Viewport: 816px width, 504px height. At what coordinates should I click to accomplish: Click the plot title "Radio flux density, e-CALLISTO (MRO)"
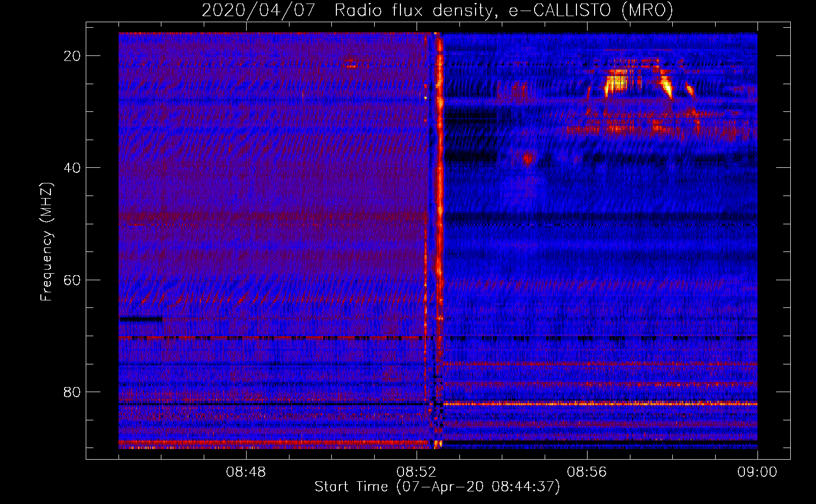coord(503,10)
